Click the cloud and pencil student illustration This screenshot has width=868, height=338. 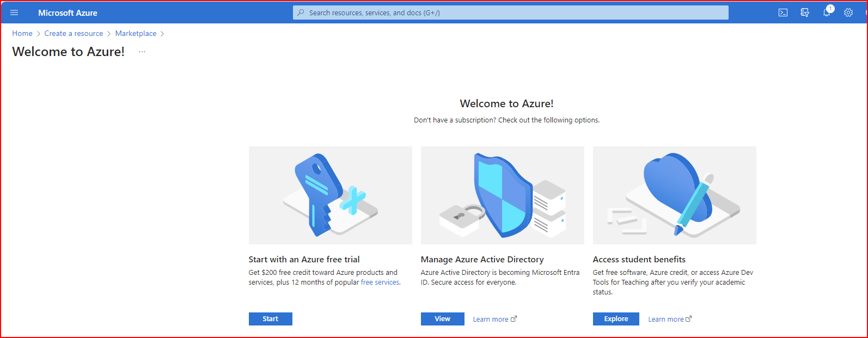(x=675, y=195)
